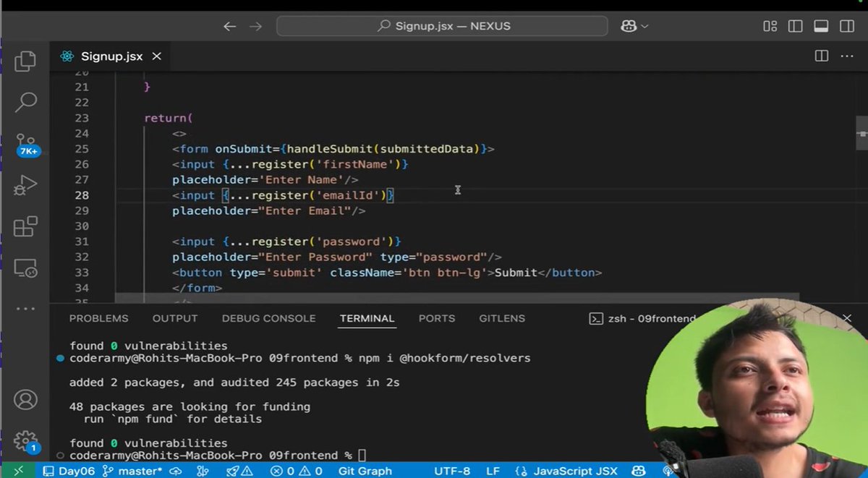
Task: Click line number 23 in the gutter
Action: click(82, 118)
